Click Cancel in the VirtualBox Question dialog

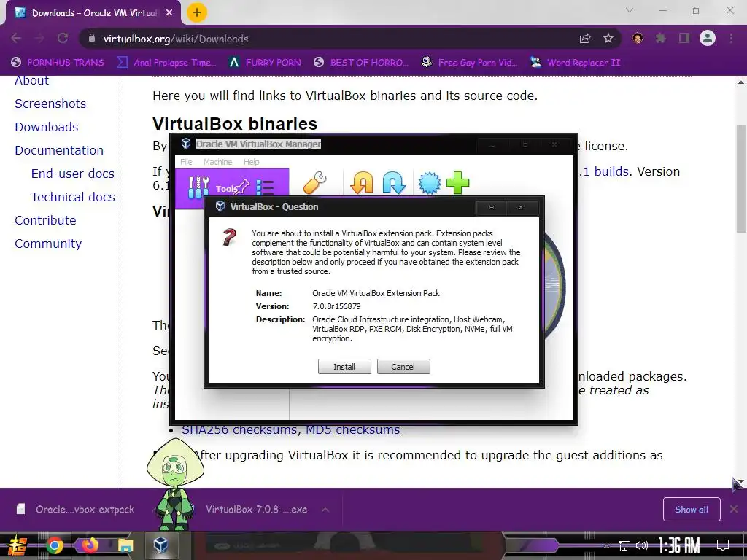pyautogui.click(x=403, y=367)
